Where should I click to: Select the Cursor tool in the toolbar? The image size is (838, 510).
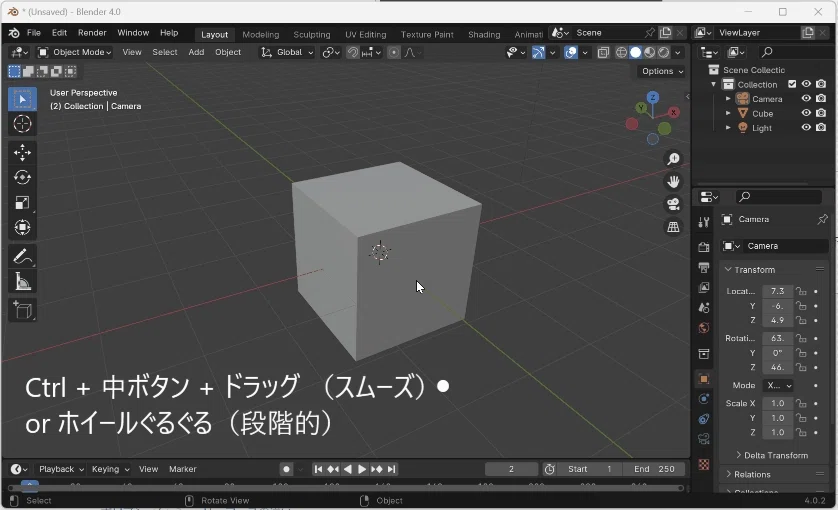[22, 124]
